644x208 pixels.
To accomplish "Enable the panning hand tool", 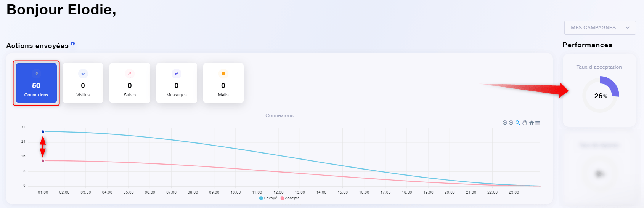I will 525,123.
